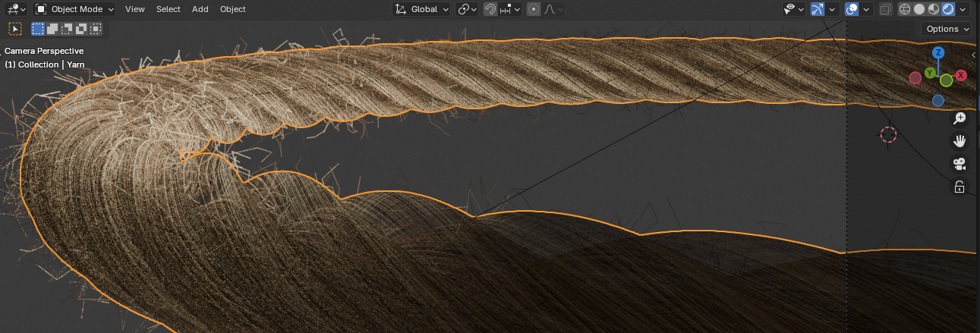The width and height of the screenshot is (980, 333).
Task: Click the green Y axis gizmo handle
Action: tap(930, 73)
